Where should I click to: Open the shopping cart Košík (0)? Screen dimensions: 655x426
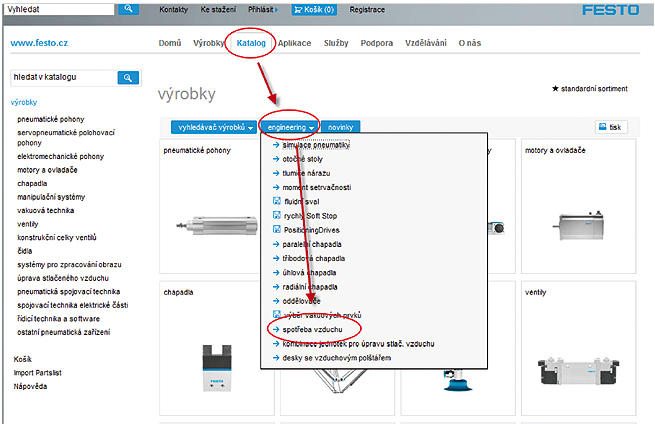tap(314, 10)
